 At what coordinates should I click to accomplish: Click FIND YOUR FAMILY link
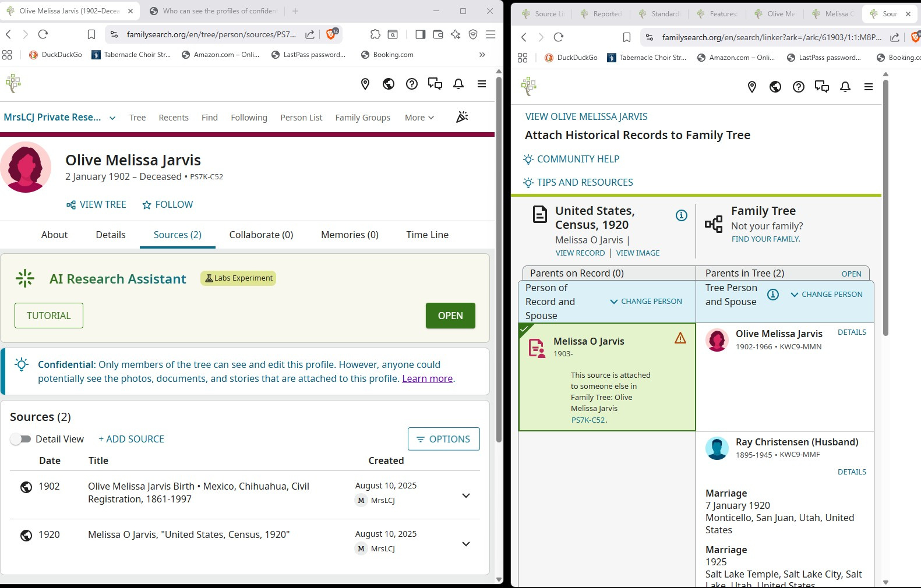(765, 239)
